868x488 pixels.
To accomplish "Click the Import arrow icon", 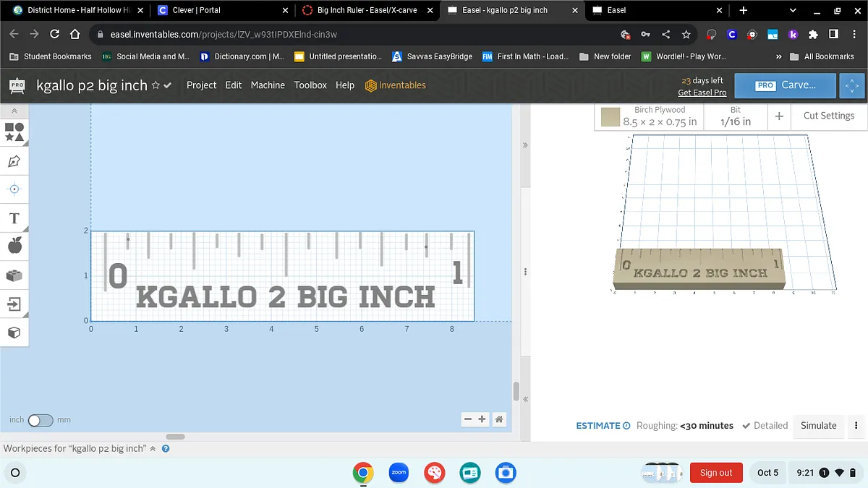I will 14,304.
